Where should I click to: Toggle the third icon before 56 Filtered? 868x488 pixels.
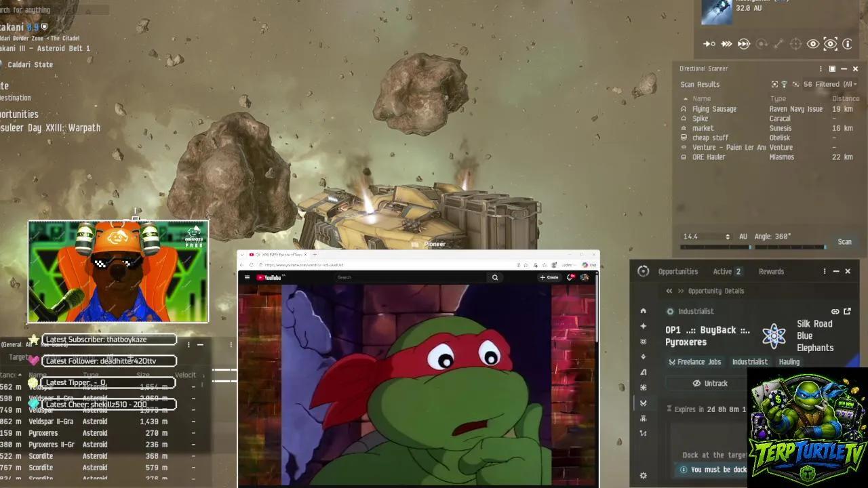click(795, 85)
